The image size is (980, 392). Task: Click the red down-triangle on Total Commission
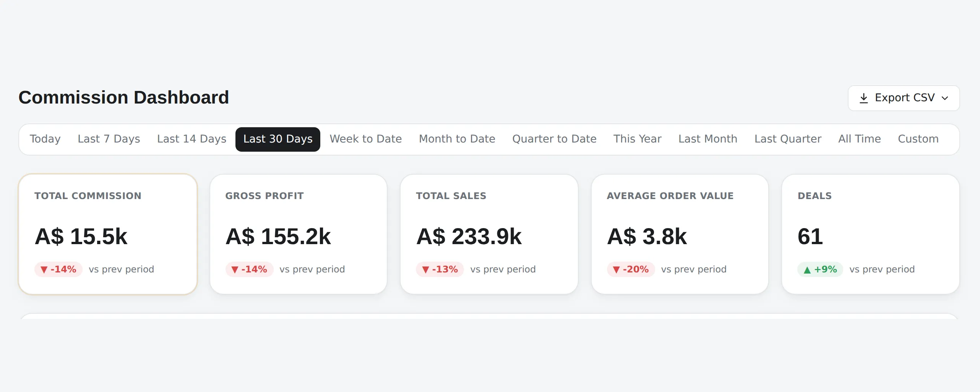pyautogui.click(x=44, y=270)
